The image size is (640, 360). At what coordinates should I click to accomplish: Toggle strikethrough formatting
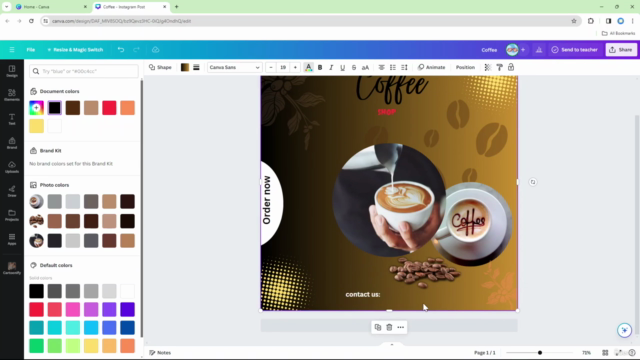(354, 67)
